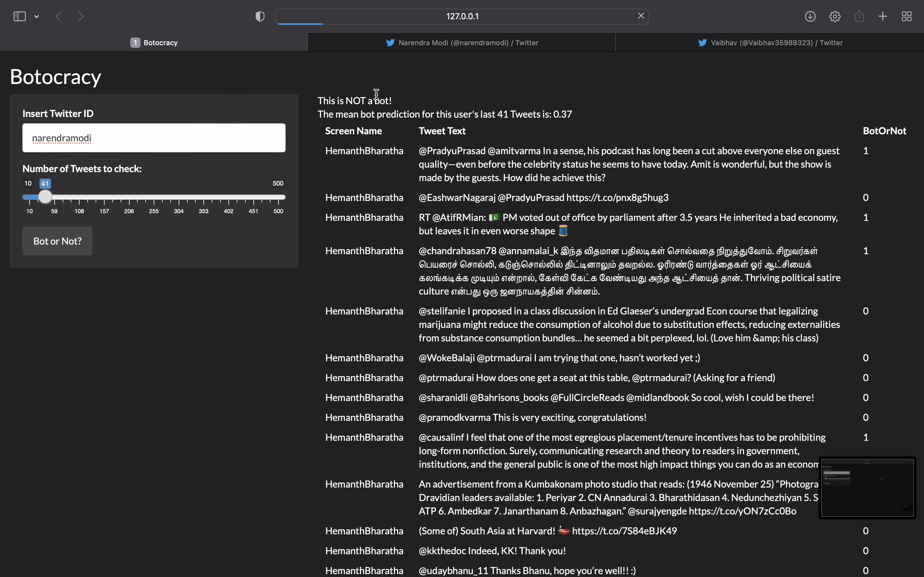The width and height of the screenshot is (924, 577).
Task: Click the address bar showing 127.0.0.1
Action: [462, 16]
